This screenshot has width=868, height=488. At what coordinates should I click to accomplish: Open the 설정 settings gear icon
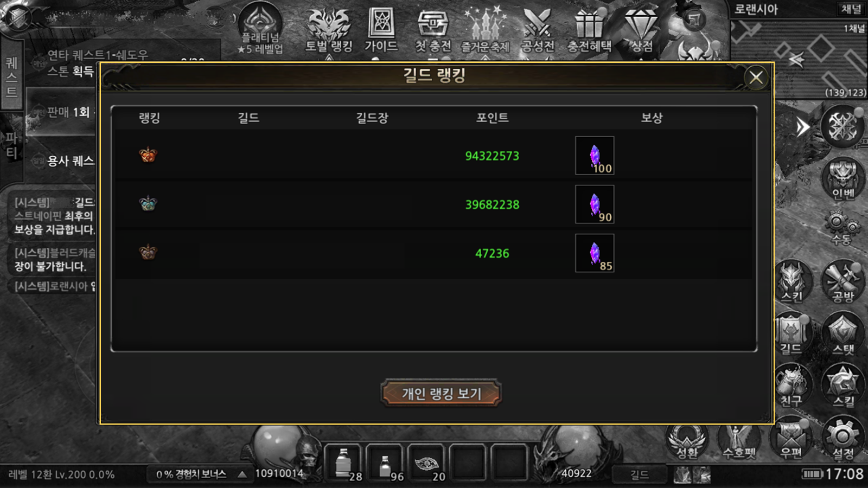843,438
